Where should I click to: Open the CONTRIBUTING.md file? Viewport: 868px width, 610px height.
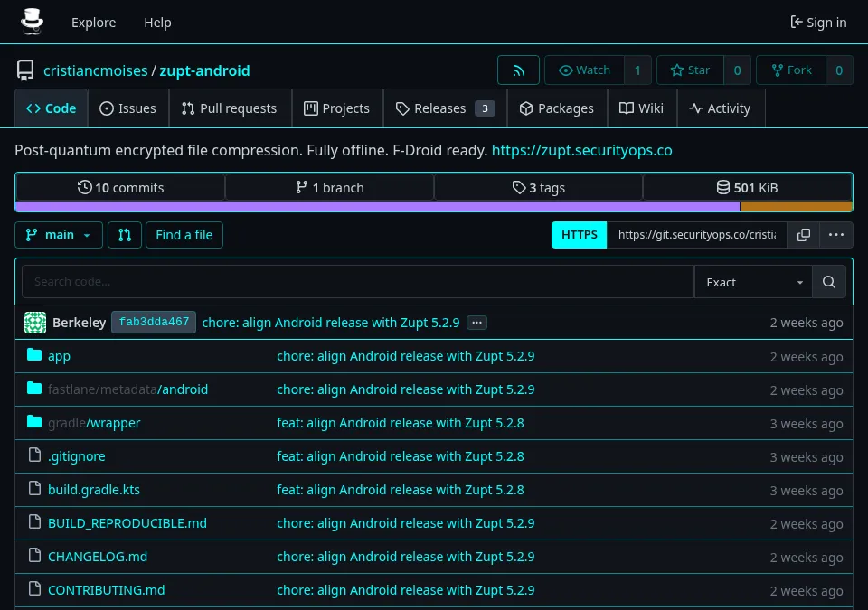107,590
